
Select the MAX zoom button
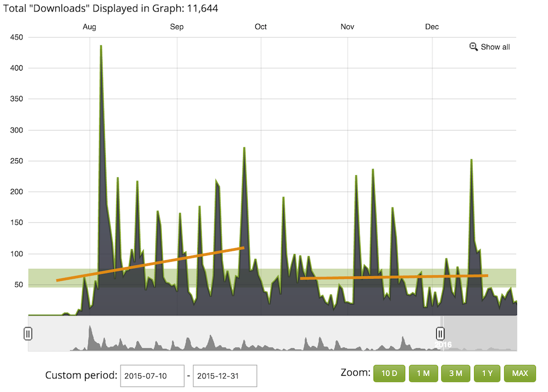[520, 373]
